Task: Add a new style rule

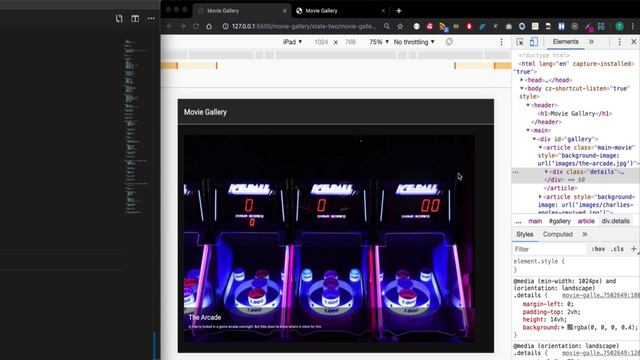Action: (x=633, y=249)
